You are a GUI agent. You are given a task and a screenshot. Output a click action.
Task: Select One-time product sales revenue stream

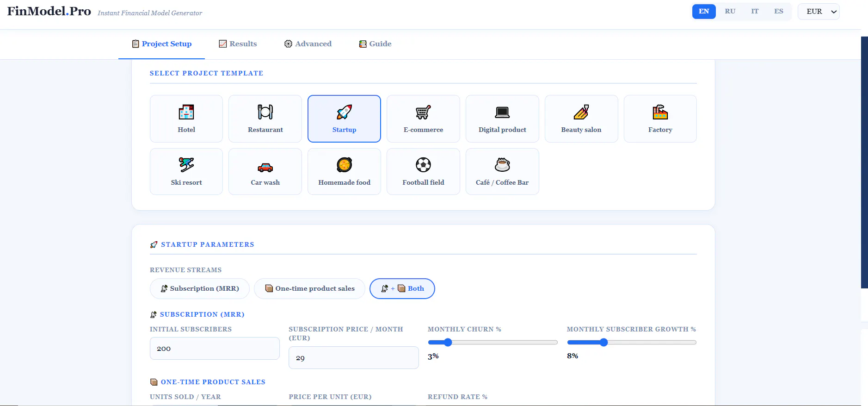[309, 288]
